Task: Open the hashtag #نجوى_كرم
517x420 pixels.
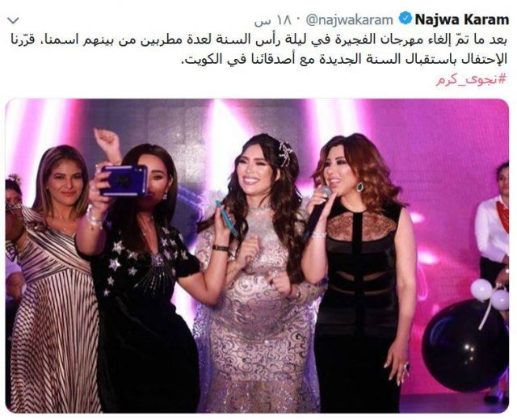Action: click(x=471, y=79)
